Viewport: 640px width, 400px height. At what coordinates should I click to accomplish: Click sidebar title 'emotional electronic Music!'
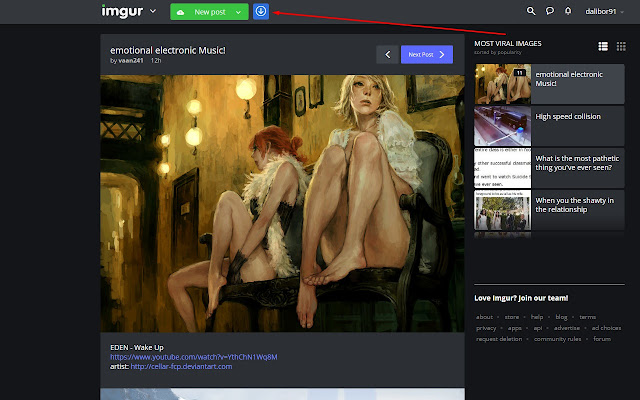[569, 79]
